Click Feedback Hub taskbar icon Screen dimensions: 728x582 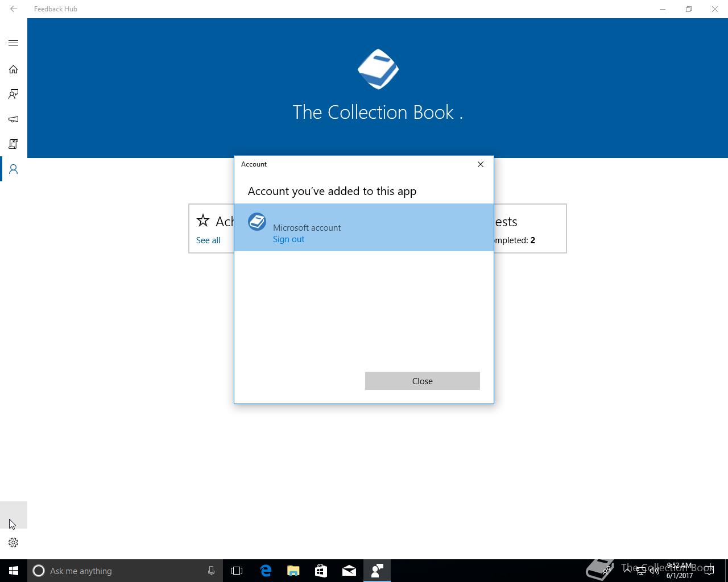coord(377,571)
